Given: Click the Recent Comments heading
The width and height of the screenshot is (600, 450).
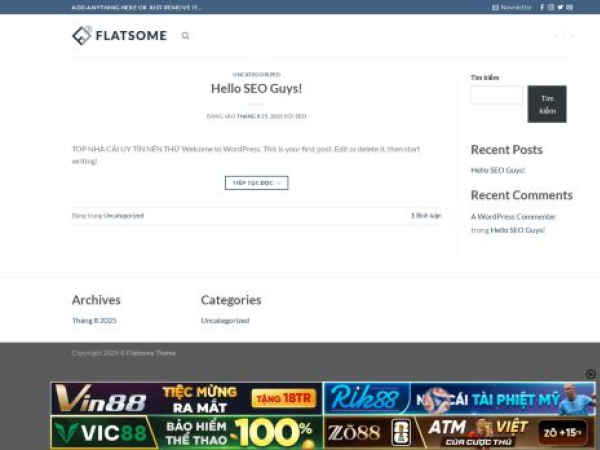Looking at the screenshot, I should [x=522, y=195].
